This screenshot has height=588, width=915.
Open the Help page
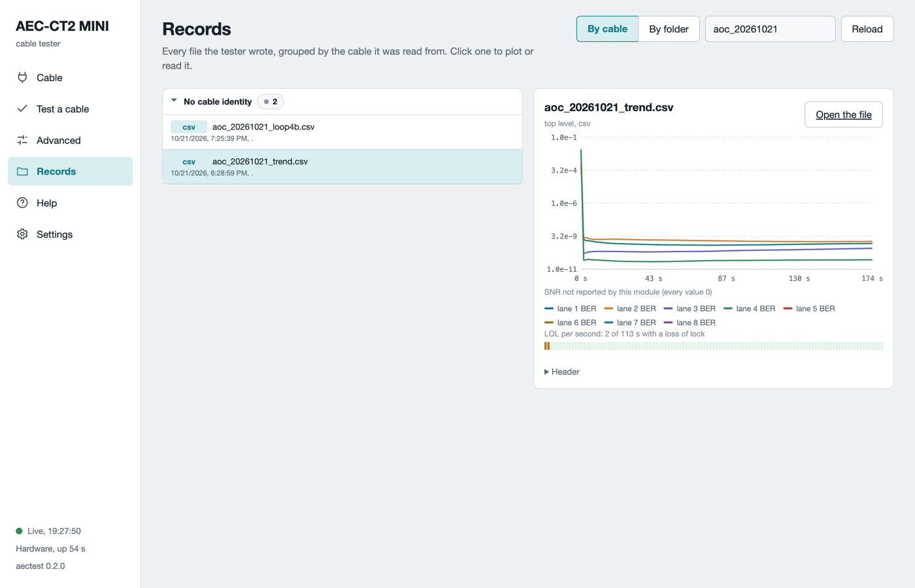point(71,203)
